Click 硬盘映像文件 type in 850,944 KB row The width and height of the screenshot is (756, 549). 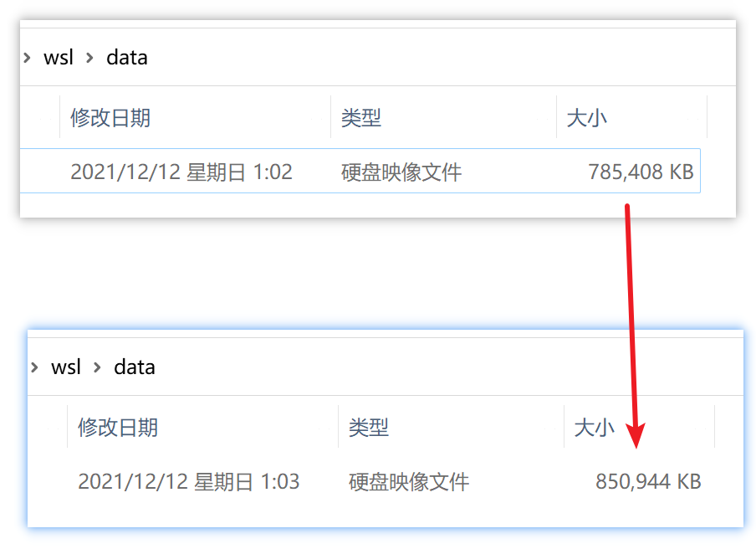click(409, 482)
